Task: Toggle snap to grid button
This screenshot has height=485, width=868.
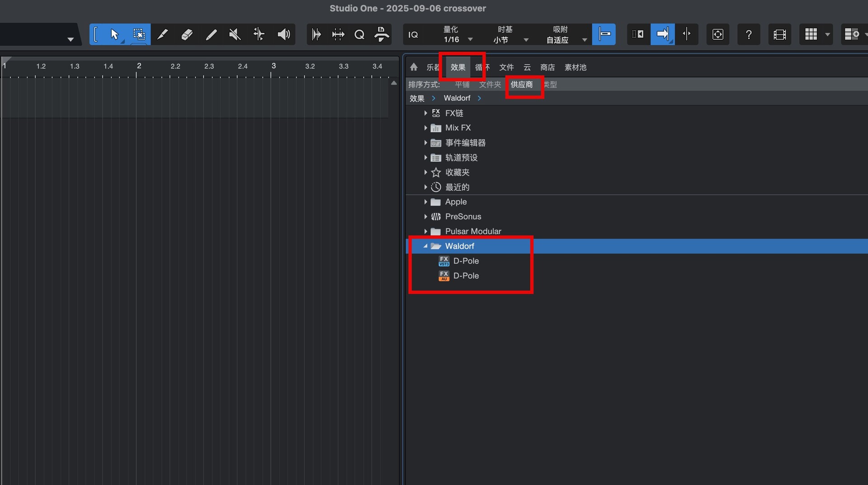Action: click(x=604, y=34)
